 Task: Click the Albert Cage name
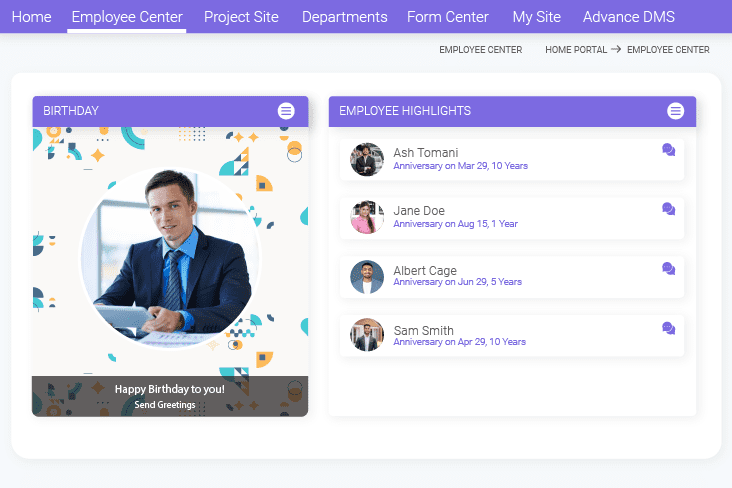click(x=425, y=270)
